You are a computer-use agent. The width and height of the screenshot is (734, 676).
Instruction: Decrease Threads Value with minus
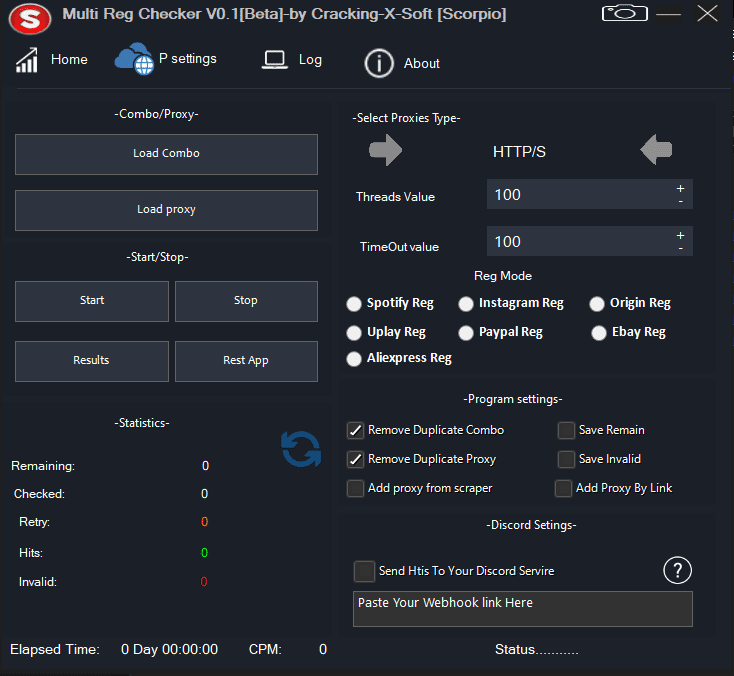click(x=680, y=202)
